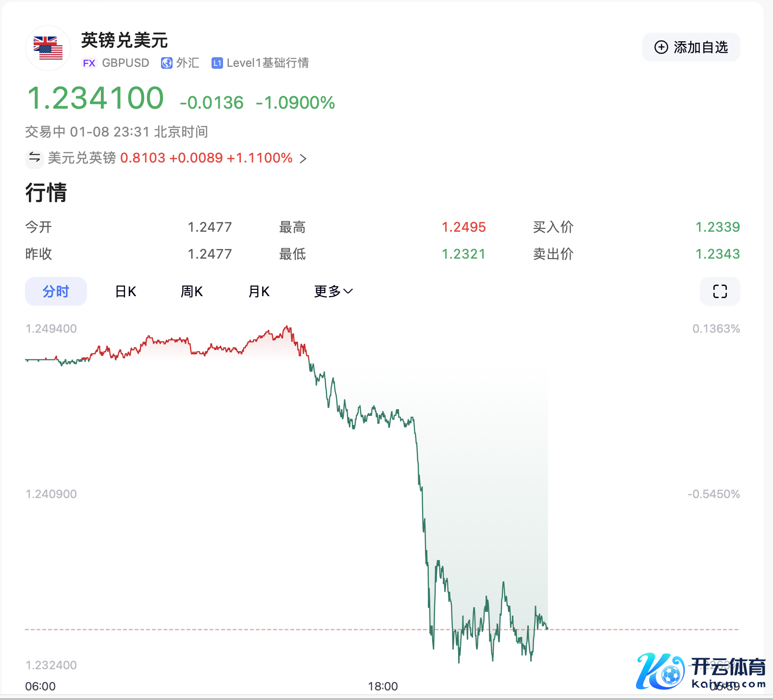Viewport: 773px width, 700px height.
Task: Switch to the 月K chart tab
Action: point(259,291)
